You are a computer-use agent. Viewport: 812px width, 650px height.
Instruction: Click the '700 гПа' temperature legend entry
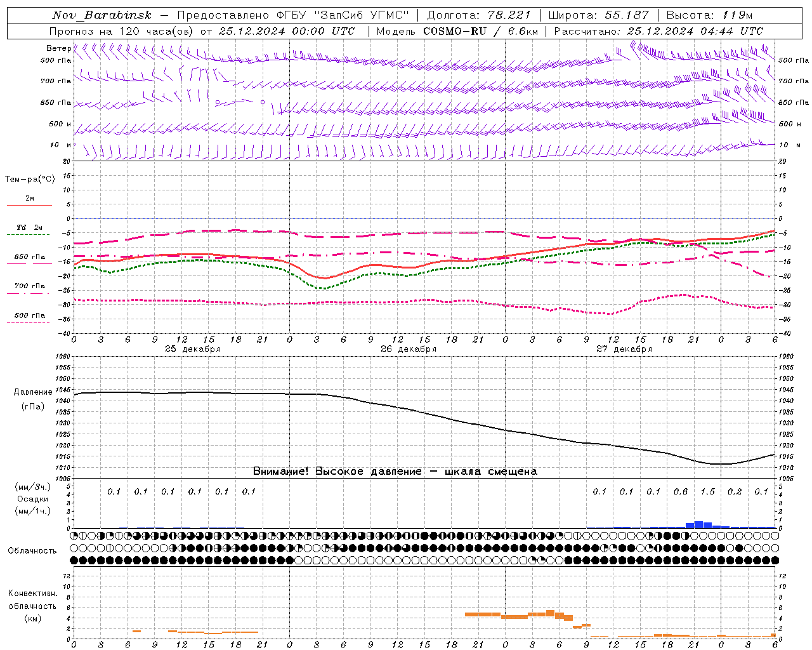click(30, 286)
